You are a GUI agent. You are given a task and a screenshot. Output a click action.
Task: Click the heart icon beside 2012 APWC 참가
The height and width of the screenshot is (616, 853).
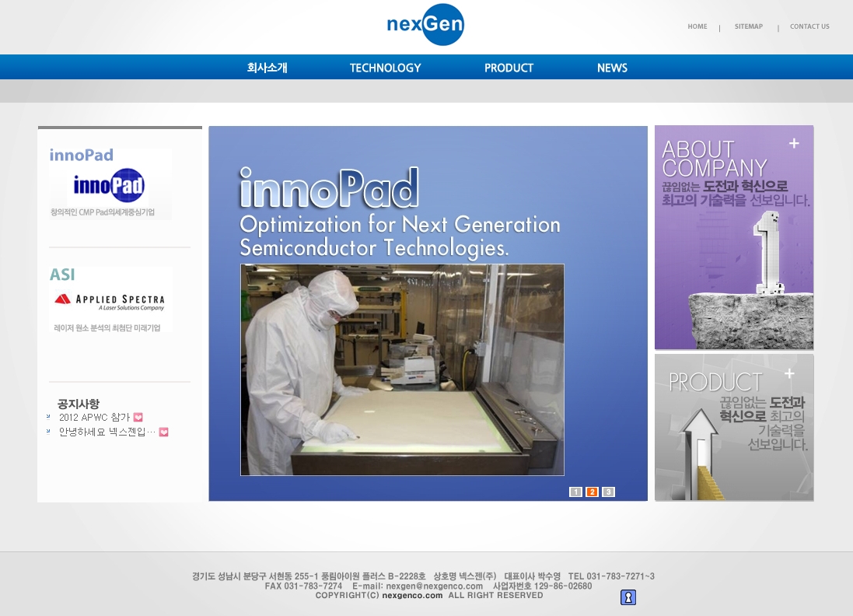pos(138,418)
